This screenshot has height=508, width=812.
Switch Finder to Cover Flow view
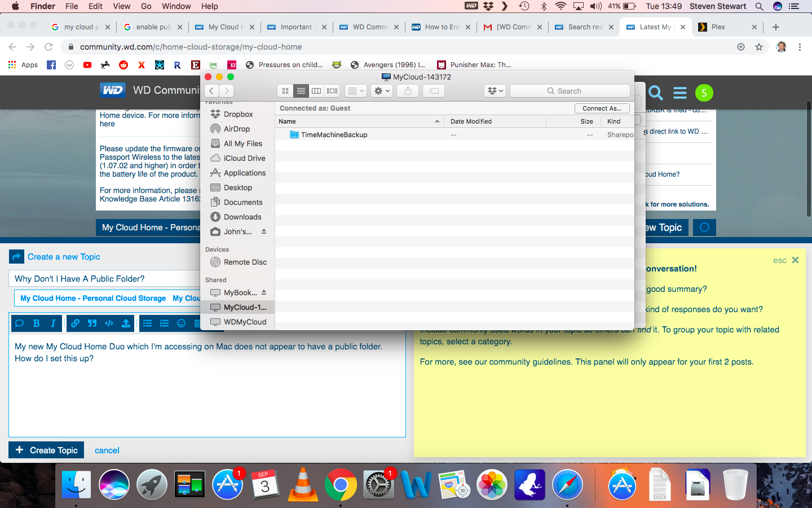pyautogui.click(x=332, y=91)
